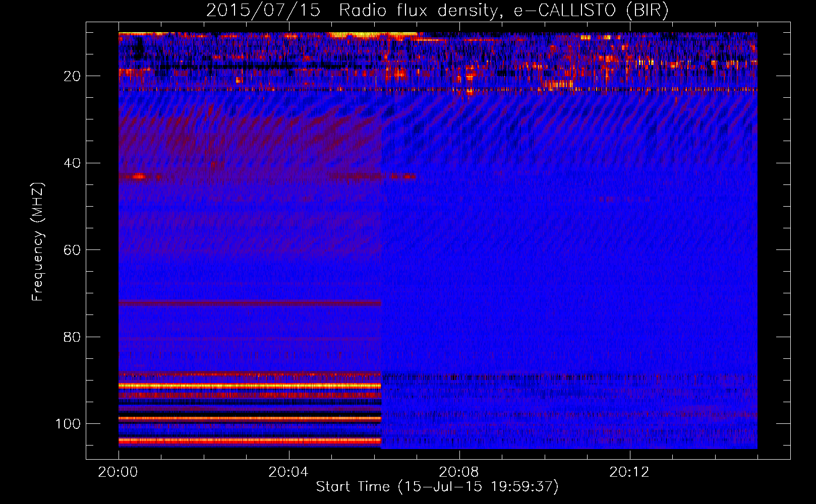Click the '20:12' time tick label
This screenshot has height=504, width=816.
click(629, 472)
